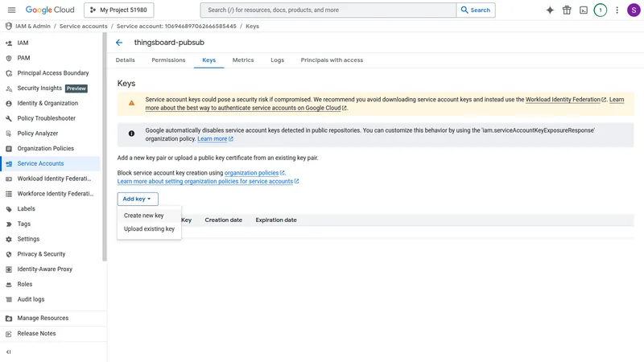This screenshot has width=644, height=362.
Task: Click the Google Cloud logo
Action: [x=50, y=10]
